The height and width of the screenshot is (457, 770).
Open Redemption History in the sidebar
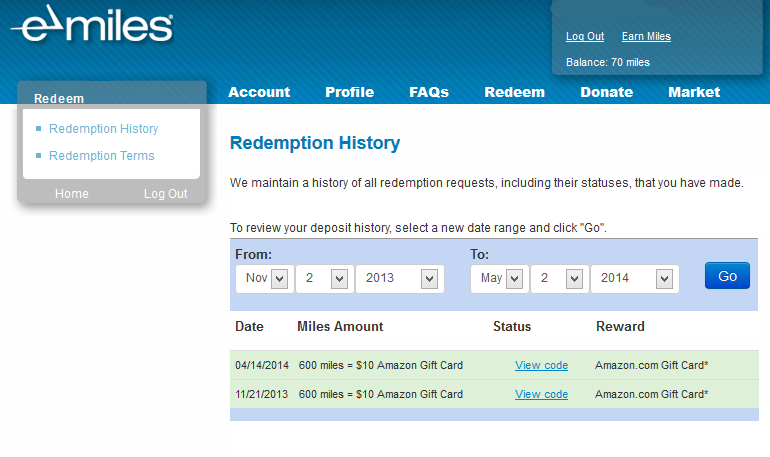tap(103, 129)
